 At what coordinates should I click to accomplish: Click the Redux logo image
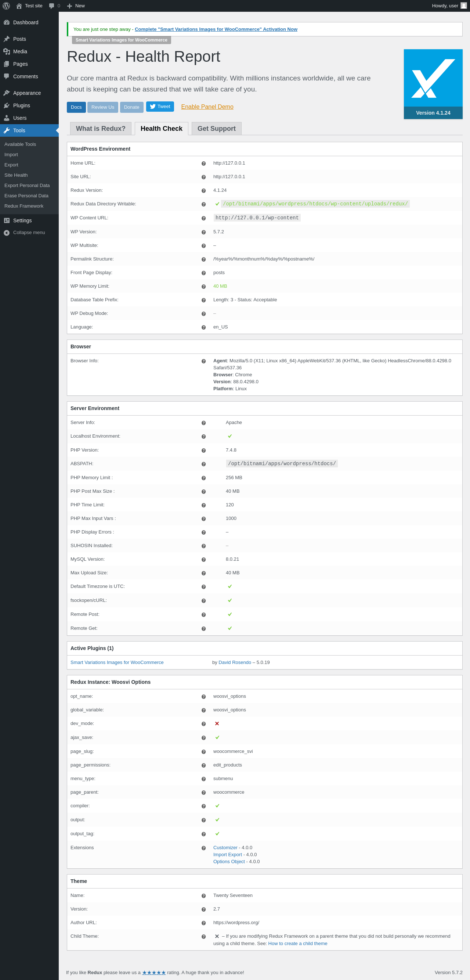point(433,78)
